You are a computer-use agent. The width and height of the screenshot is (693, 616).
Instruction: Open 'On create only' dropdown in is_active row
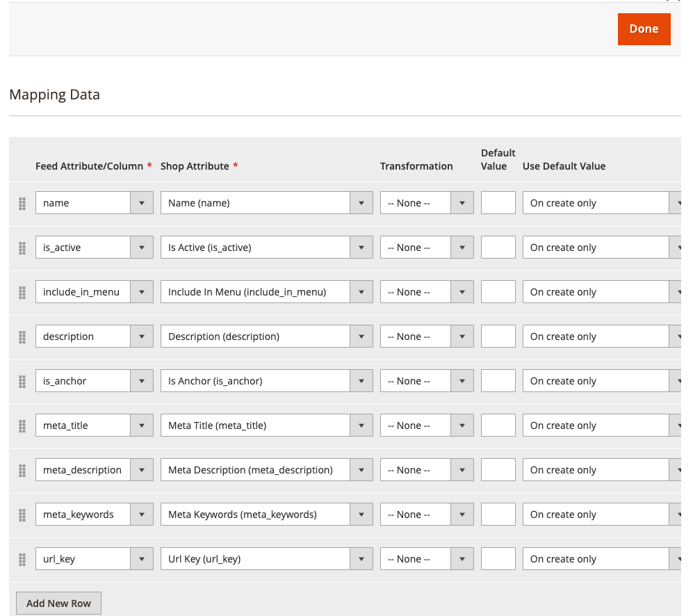tap(601, 248)
